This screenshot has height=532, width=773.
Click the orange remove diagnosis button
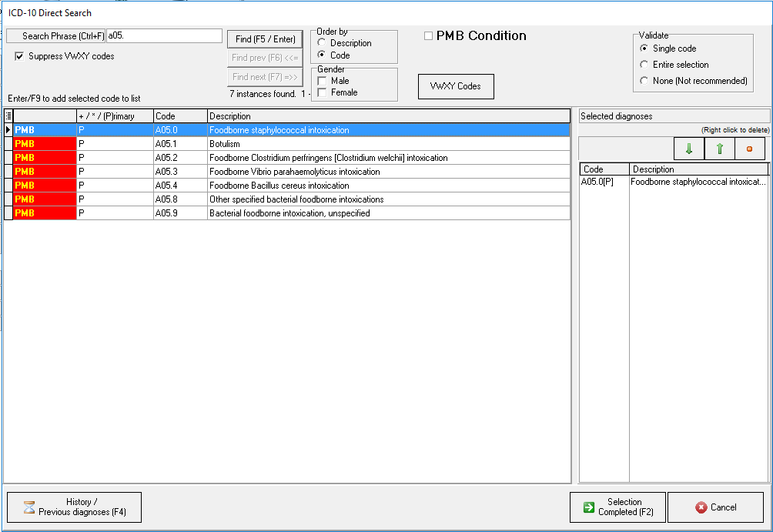[749, 149]
